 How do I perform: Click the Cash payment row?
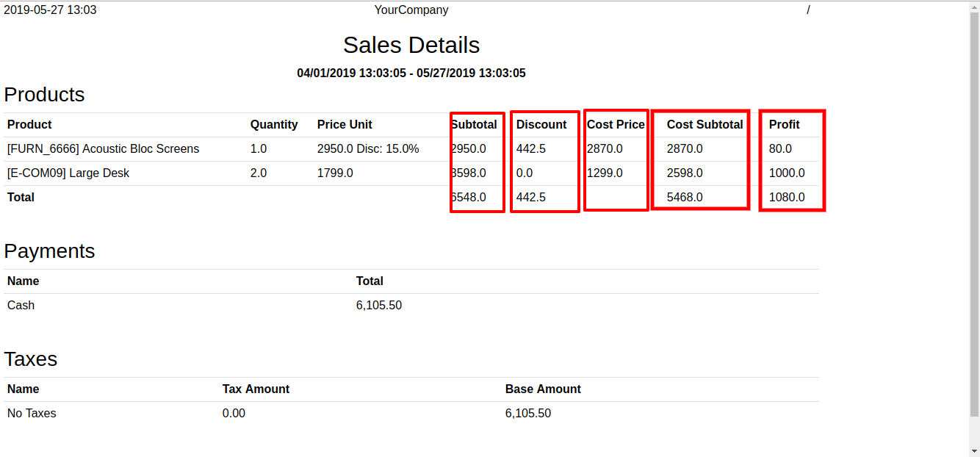tap(411, 306)
